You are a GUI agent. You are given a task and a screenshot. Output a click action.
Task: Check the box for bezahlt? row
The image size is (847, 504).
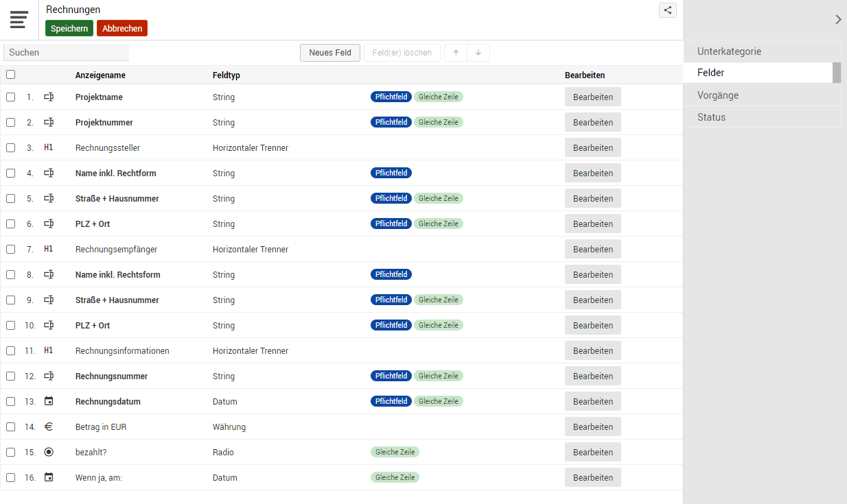click(x=10, y=452)
